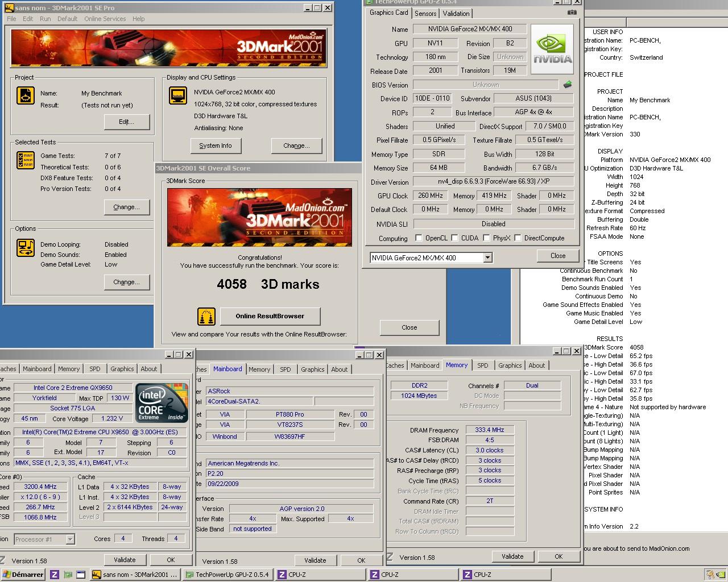This screenshot has width=728, height=582.
Task: Click the 3DMark2001 title bar icon
Action: click(x=9, y=8)
